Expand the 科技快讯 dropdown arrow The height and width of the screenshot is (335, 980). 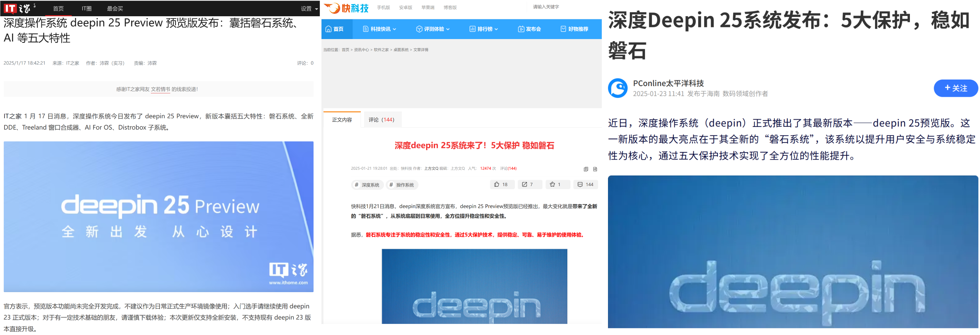tap(394, 29)
